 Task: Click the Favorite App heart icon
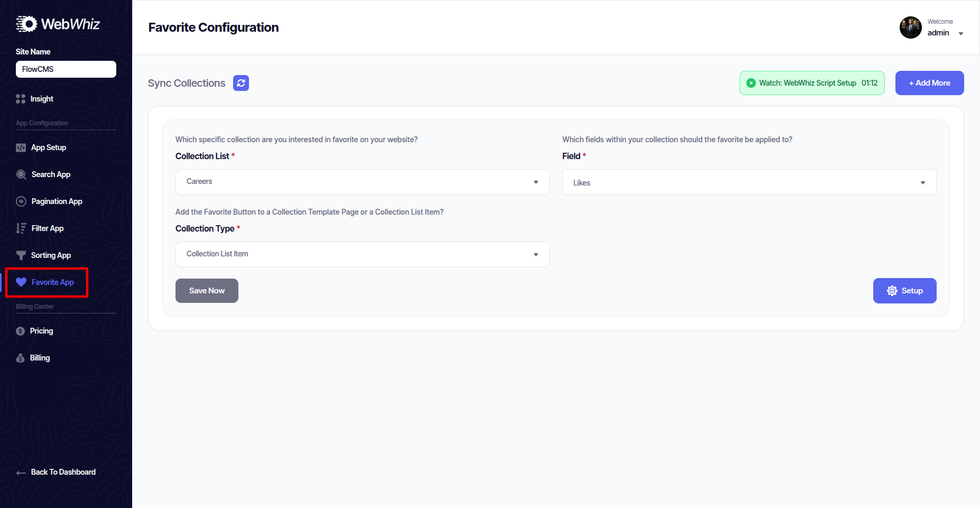21,282
